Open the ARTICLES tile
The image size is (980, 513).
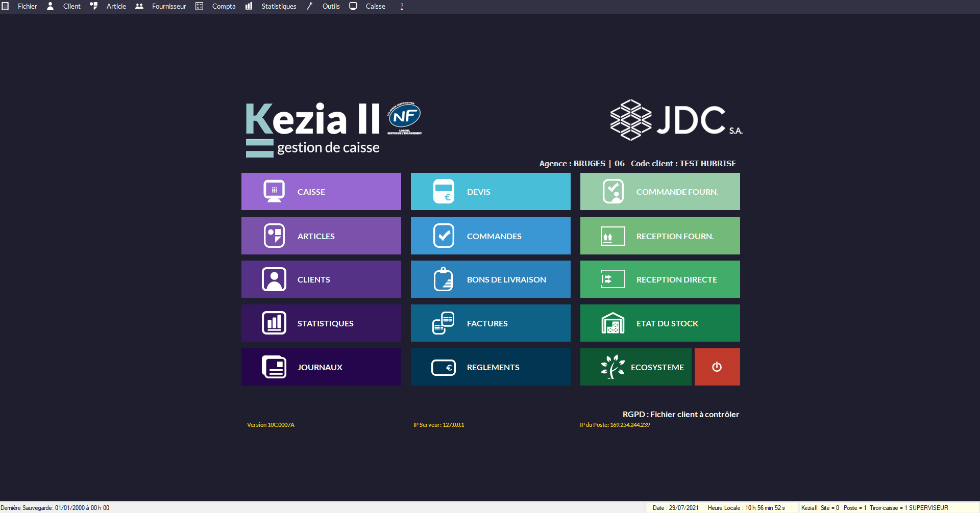pos(321,236)
